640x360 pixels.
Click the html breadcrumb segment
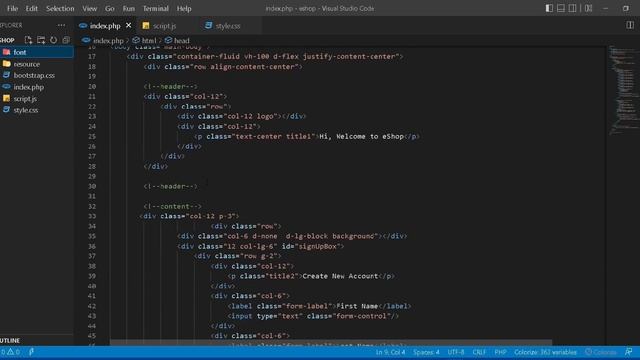click(144, 40)
